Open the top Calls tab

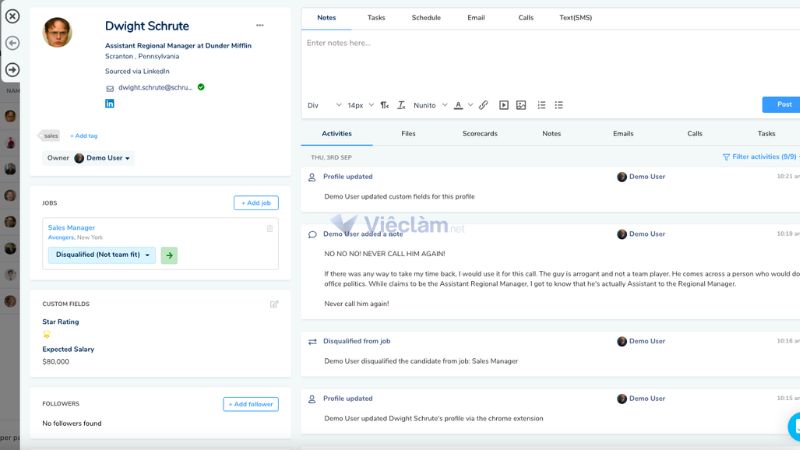click(x=526, y=18)
